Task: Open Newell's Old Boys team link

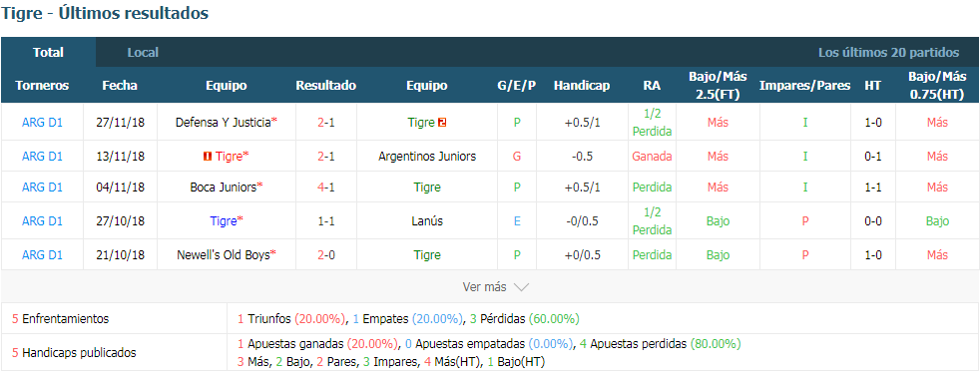Action: tap(224, 254)
